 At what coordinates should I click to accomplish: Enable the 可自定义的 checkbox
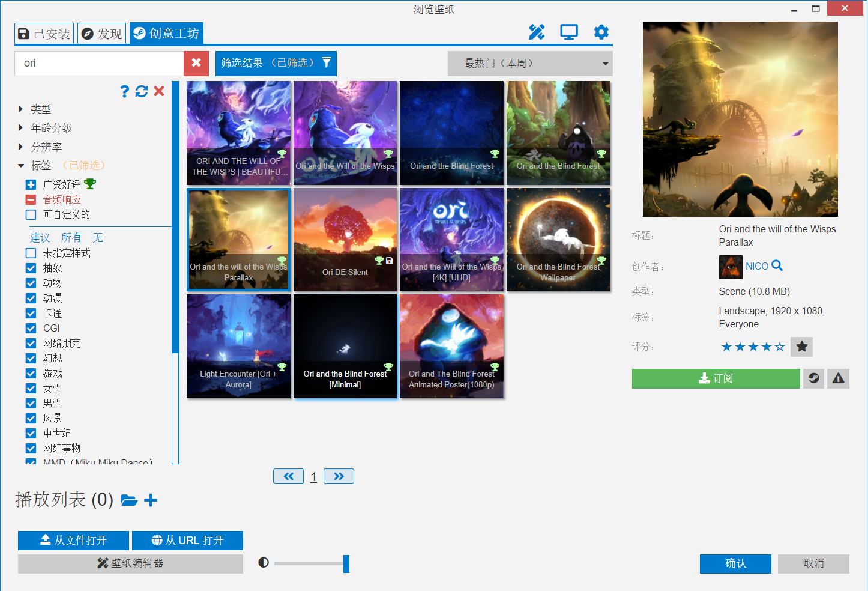31,214
